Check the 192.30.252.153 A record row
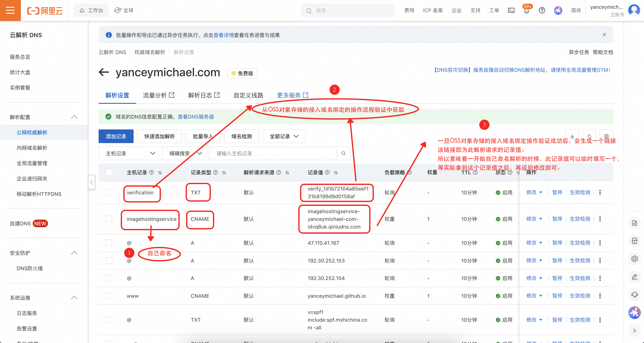The height and width of the screenshot is (343, 644). pyautogui.click(x=109, y=261)
